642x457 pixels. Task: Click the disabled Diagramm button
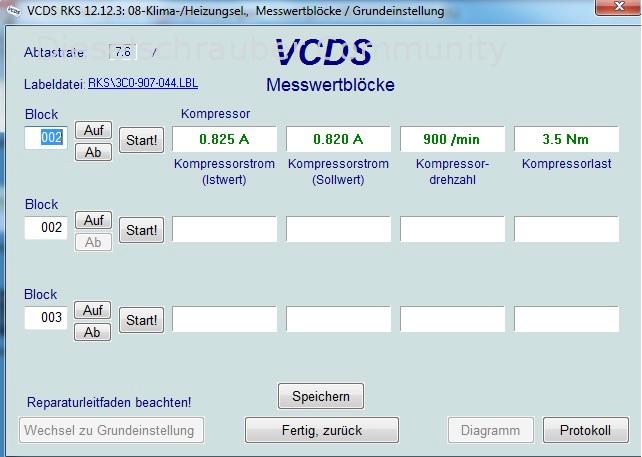(x=491, y=430)
